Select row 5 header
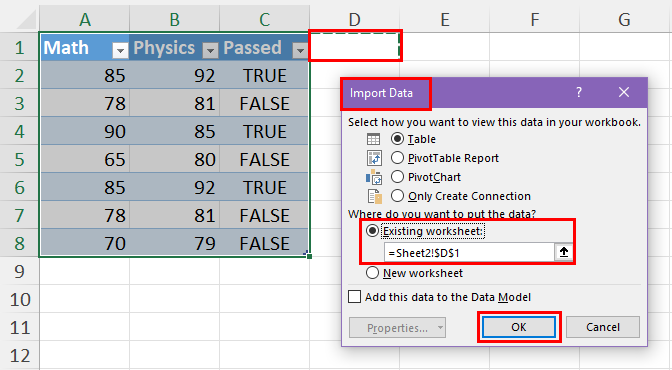The width and height of the screenshot is (672, 370). pyautogui.click(x=19, y=159)
